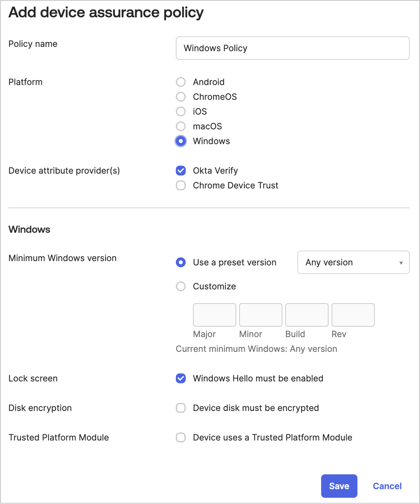Screen dimensions: 420x504
Task: Choose ChromeOS as the platform
Action: pos(181,97)
